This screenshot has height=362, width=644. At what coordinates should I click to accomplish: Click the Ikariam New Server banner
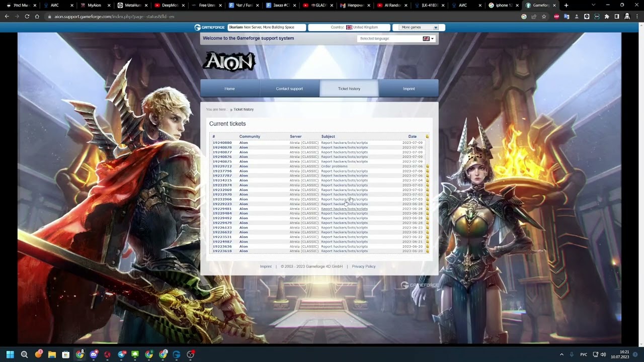click(267, 27)
